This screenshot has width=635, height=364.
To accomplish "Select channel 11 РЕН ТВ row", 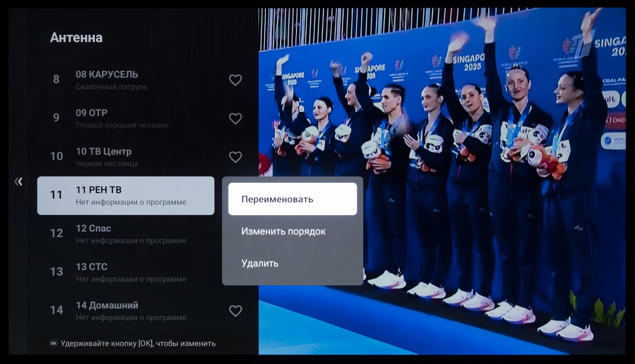I will point(126,196).
